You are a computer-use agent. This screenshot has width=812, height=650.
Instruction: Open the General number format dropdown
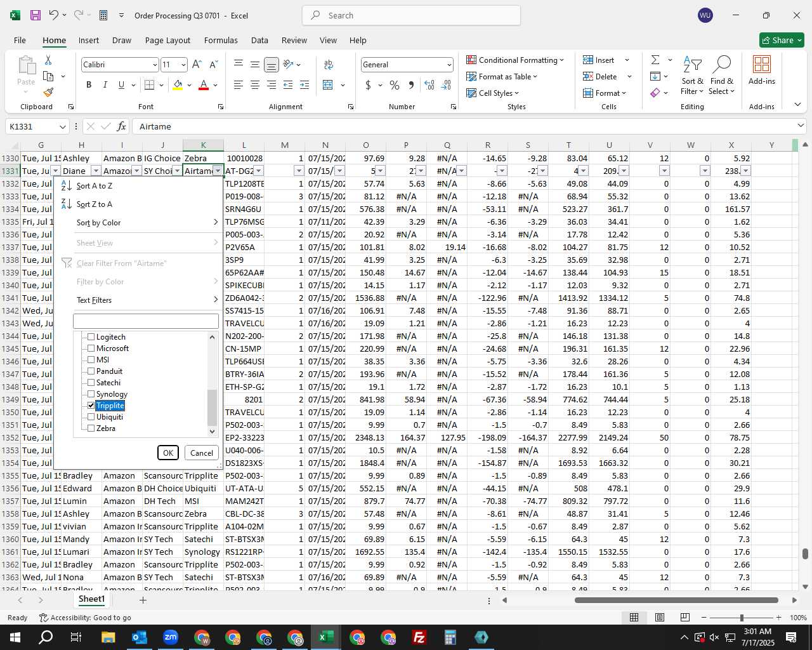click(x=449, y=65)
